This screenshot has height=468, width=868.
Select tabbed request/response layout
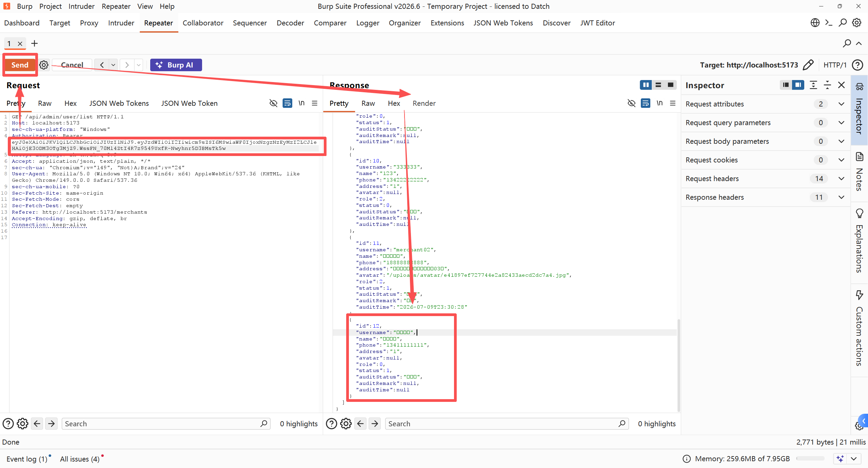click(670, 85)
